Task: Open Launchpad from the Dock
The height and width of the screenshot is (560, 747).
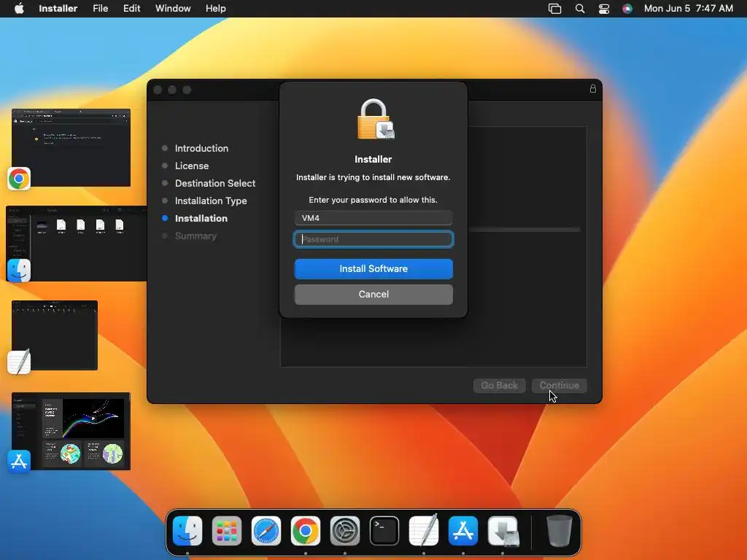Action: (x=227, y=531)
